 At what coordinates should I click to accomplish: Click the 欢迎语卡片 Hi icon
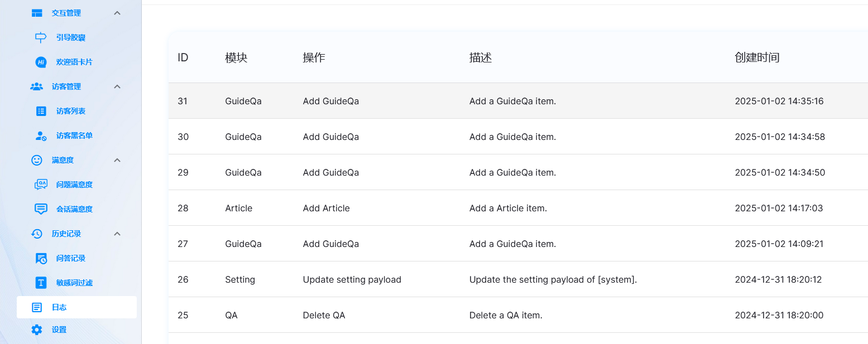point(41,62)
